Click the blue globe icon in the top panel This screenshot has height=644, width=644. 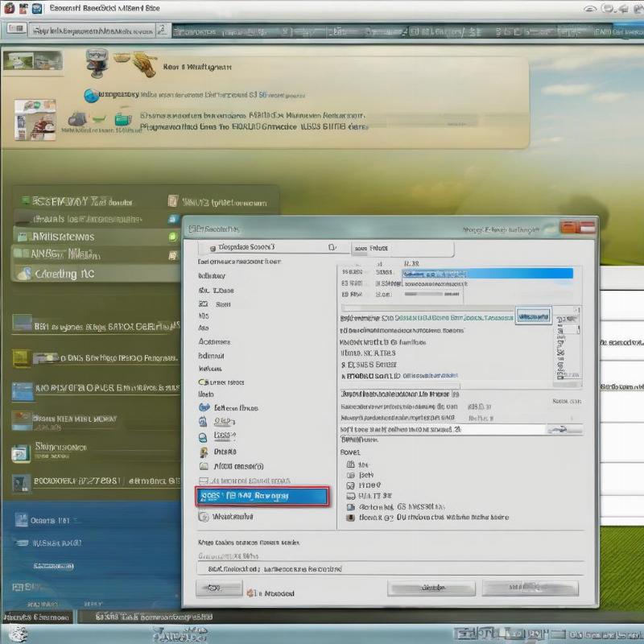(x=91, y=96)
